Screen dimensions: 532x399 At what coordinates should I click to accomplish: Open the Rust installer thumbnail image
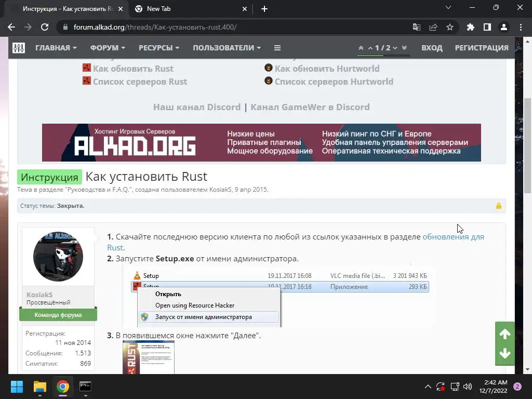tap(149, 357)
